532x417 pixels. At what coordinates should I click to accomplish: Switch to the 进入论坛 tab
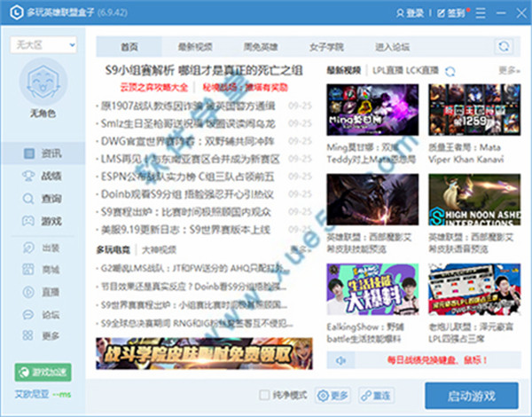(392, 47)
